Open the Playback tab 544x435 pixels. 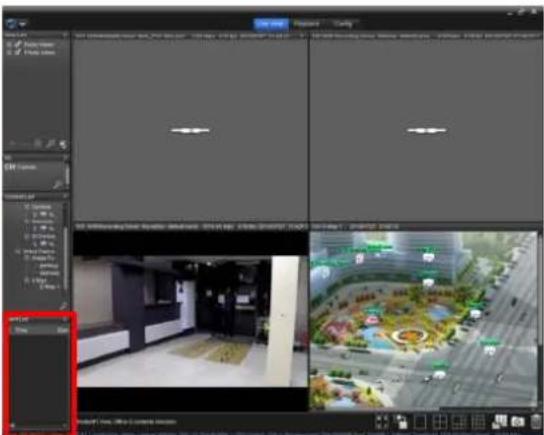307,24
